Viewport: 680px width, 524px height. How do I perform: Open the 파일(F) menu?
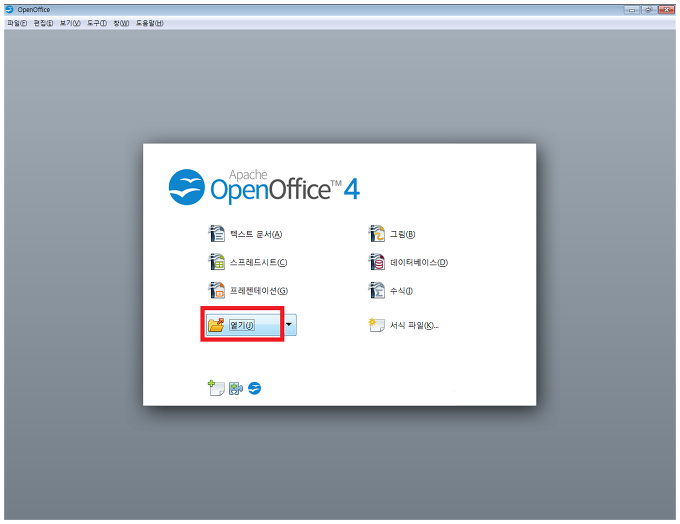(17, 23)
